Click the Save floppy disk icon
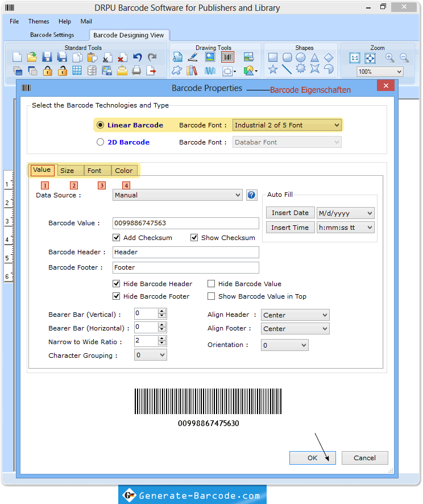 coord(47,57)
